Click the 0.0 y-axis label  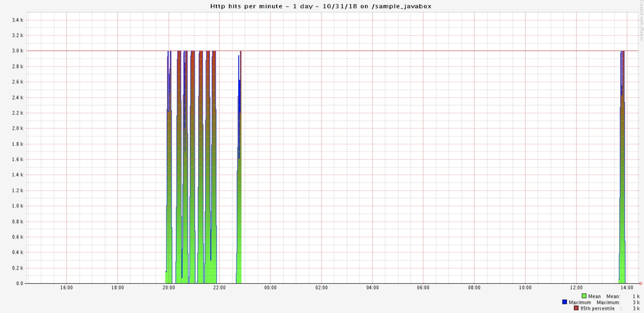[x=19, y=283]
